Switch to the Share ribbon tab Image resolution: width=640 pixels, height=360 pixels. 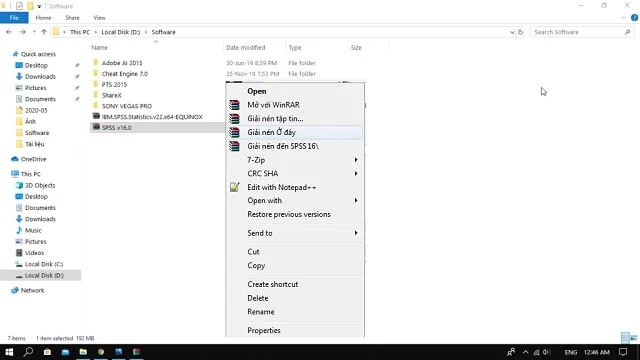(x=72, y=18)
